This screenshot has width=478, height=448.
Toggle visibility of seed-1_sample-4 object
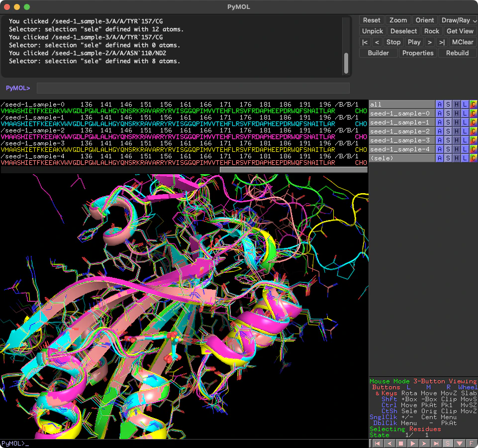[402, 149]
